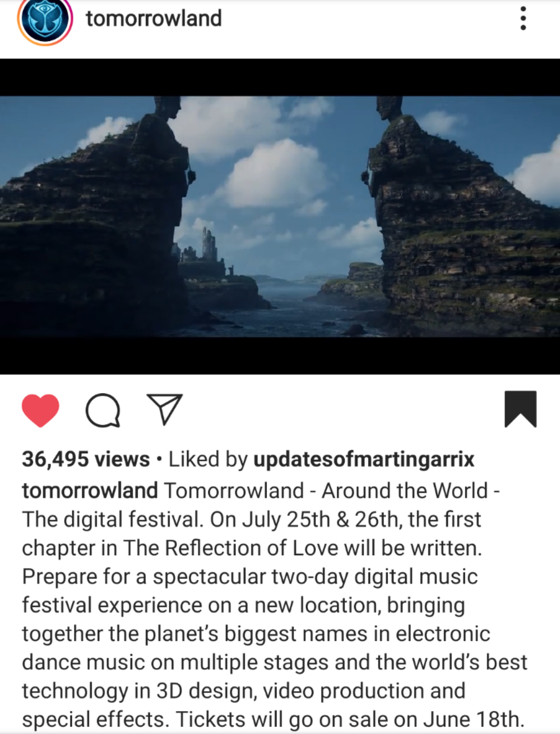Remove saved post via bookmark icon

click(521, 409)
